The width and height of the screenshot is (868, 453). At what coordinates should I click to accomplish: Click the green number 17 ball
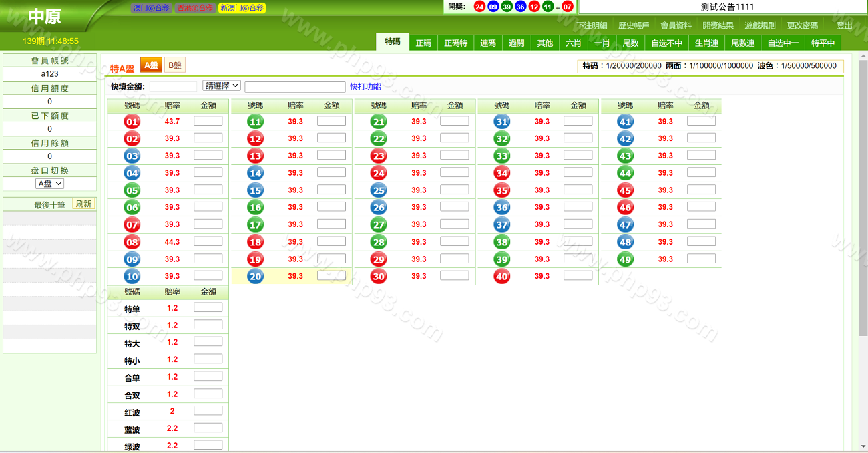(x=255, y=225)
